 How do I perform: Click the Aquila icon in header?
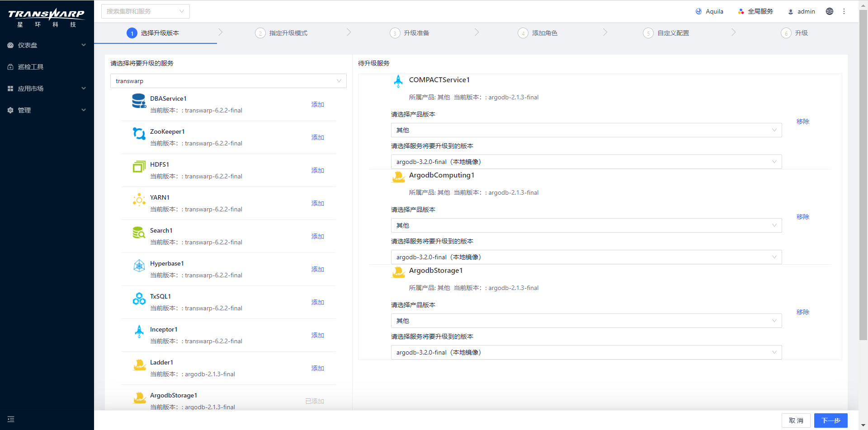coord(699,11)
